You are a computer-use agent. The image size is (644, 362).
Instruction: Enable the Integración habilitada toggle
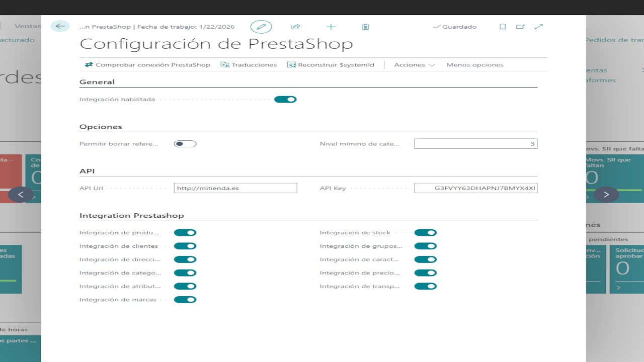click(x=285, y=99)
